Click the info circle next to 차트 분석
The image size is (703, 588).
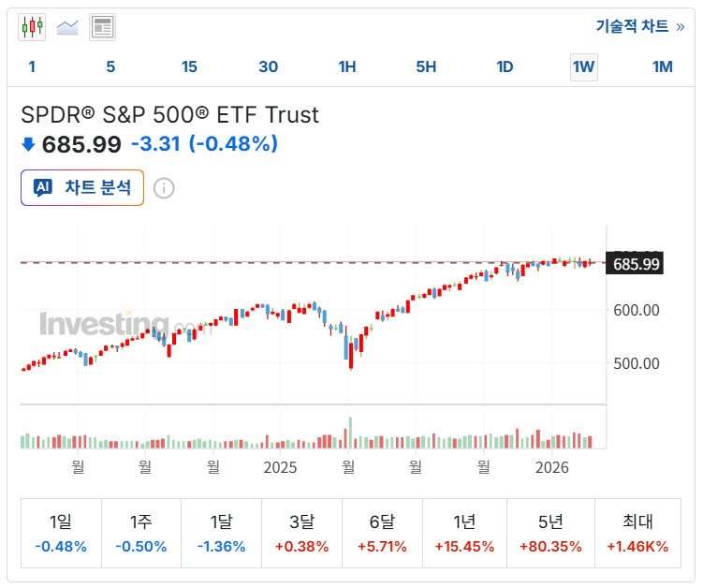[x=164, y=188]
